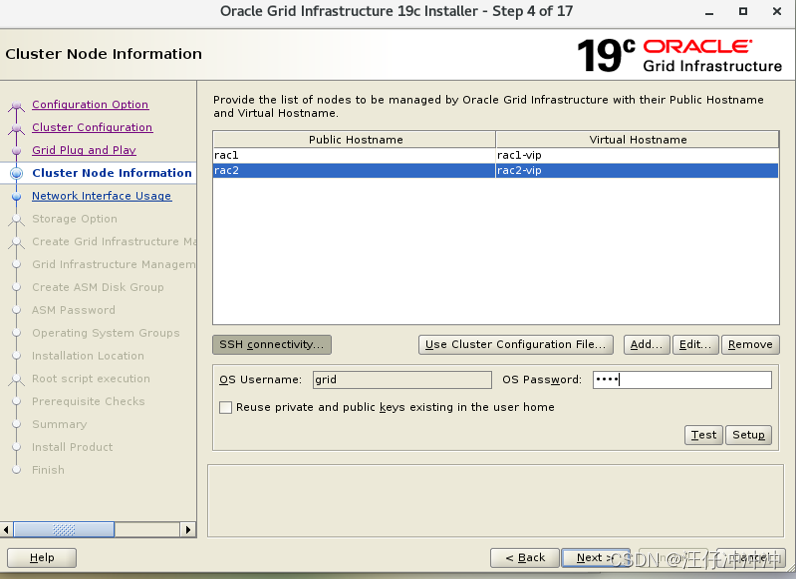Image resolution: width=796 pixels, height=579 pixels.
Task: Run SSH Setup for the nodes
Action: (x=749, y=435)
